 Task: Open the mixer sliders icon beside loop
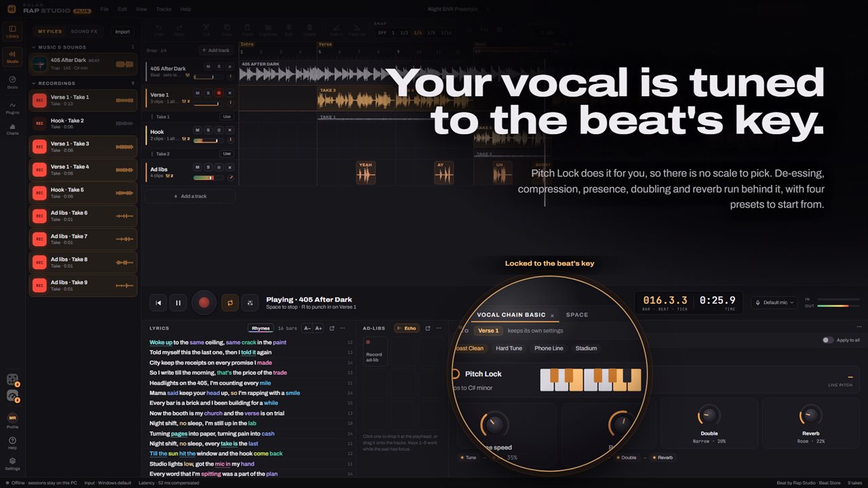click(x=250, y=303)
